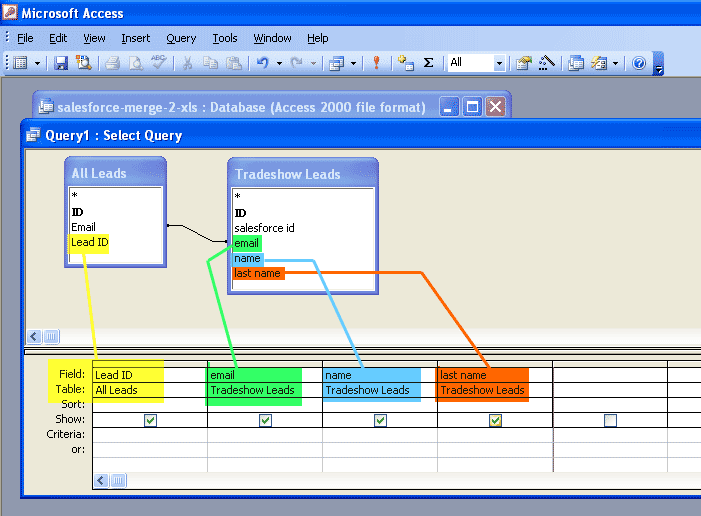Check the Show box in empty fifth column
The height and width of the screenshot is (516, 701).
[x=610, y=420]
